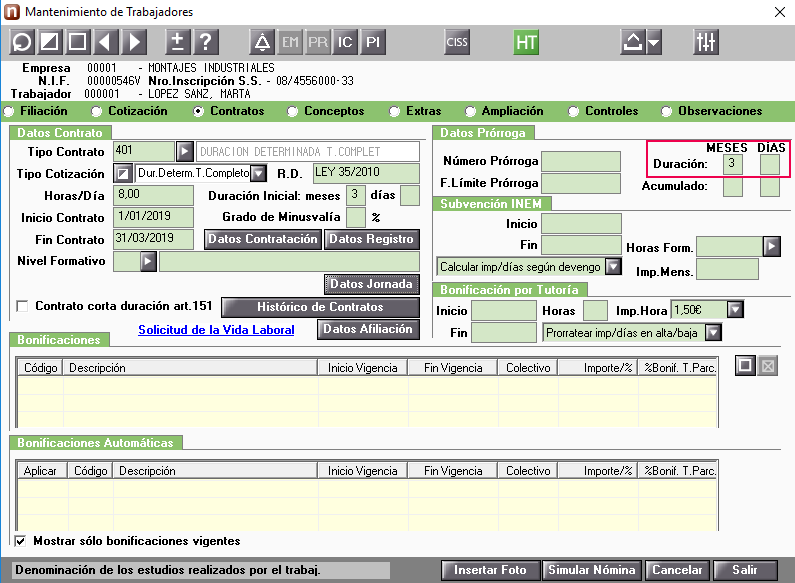Open the sliders settings toolbar icon
This screenshot has height=583, width=795.
pyautogui.click(x=706, y=42)
